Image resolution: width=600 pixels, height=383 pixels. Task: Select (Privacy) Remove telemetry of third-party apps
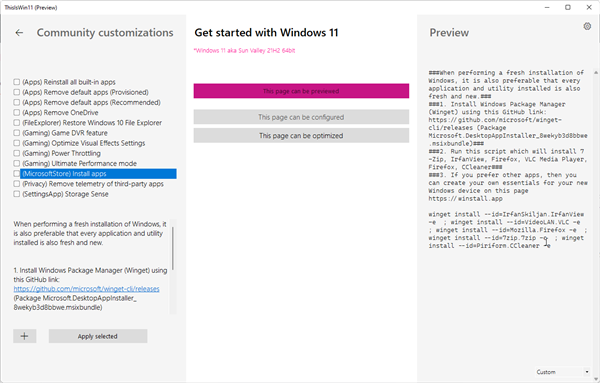[x=93, y=184]
